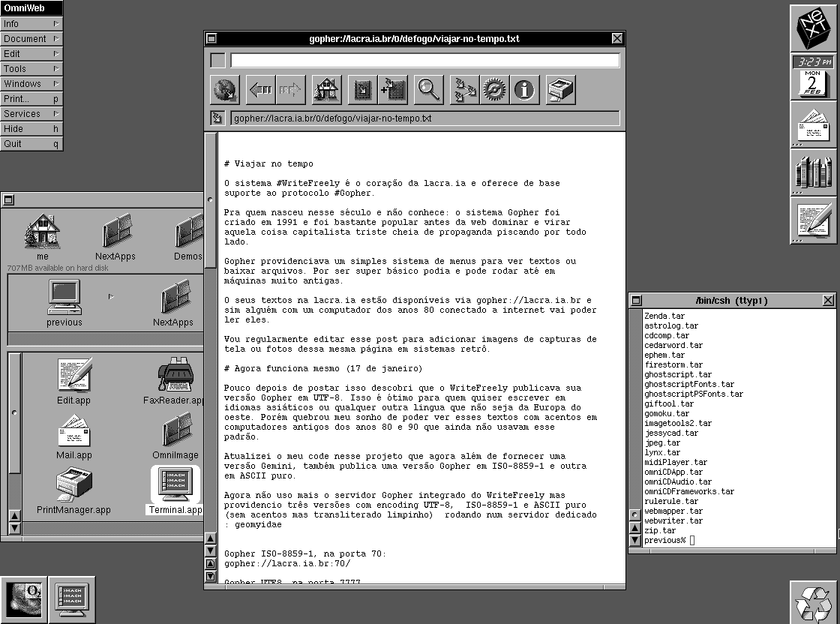Open the home page house icon
Screen dimensions: 840x624
click(x=327, y=89)
